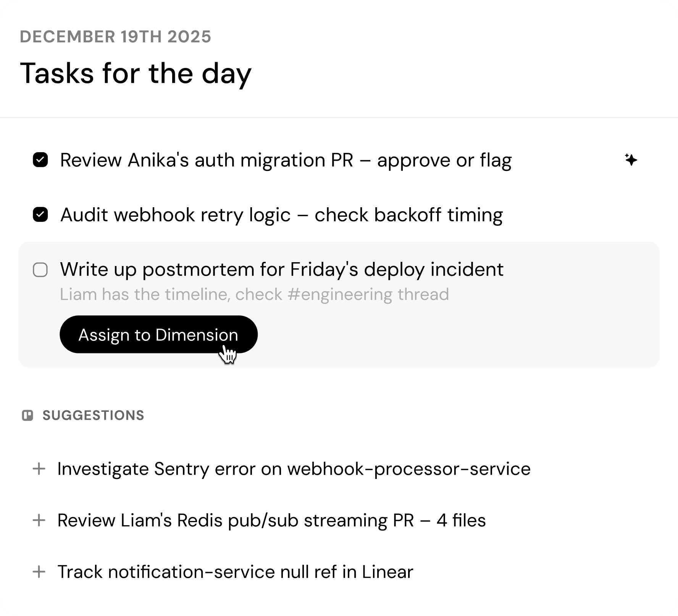Select the Investigate Sentry error suggestion text
Screen dimensions: 678x616
[x=294, y=469]
